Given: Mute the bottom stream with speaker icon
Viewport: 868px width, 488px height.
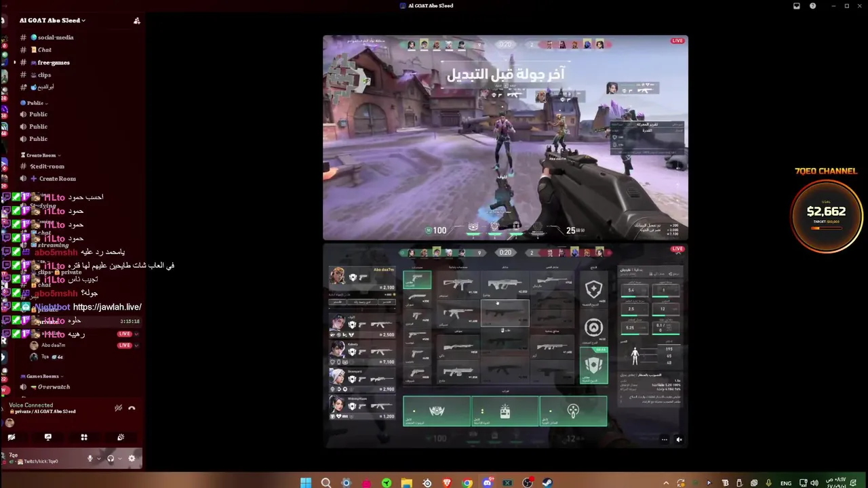Looking at the screenshot, I should point(679,439).
